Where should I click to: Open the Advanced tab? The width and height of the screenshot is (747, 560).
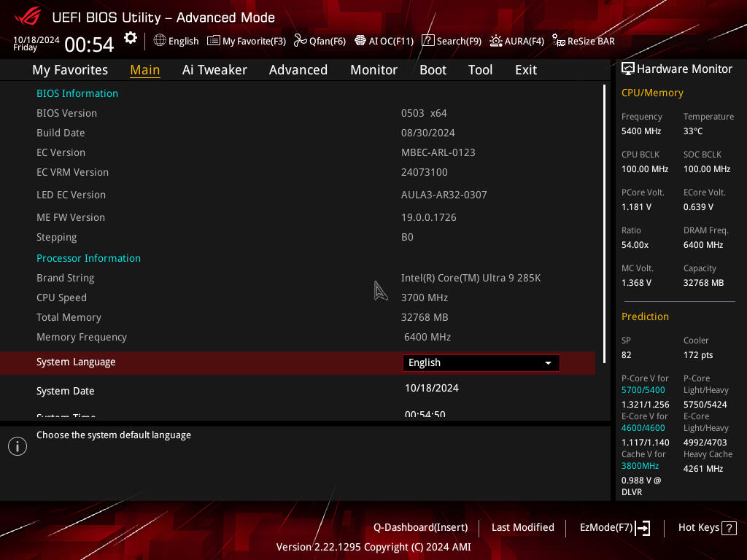(x=298, y=70)
